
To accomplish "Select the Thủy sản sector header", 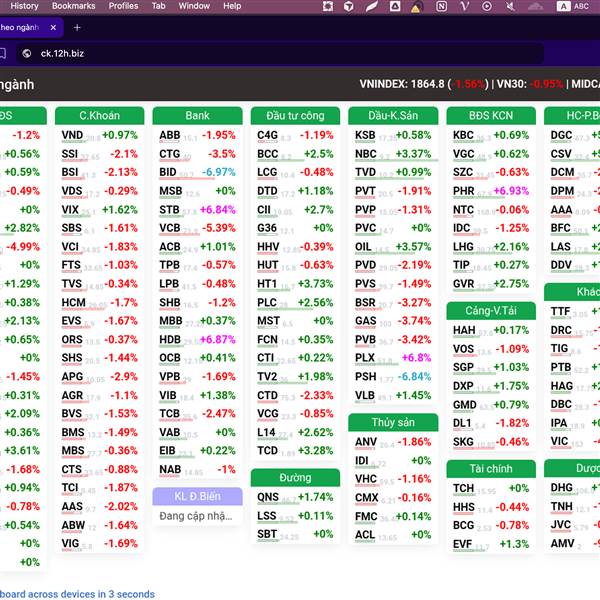I will coord(393,422).
